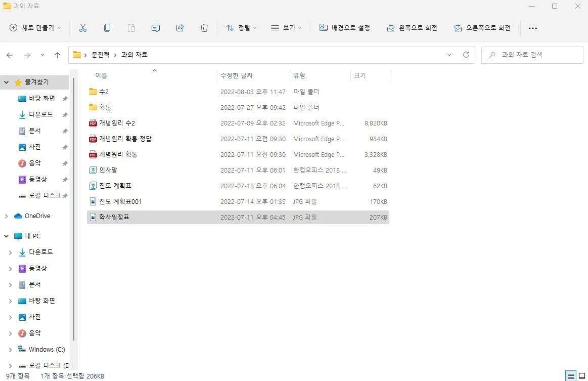Select 음악 under 내 PC
The width and height of the screenshot is (588, 381).
point(34,333)
